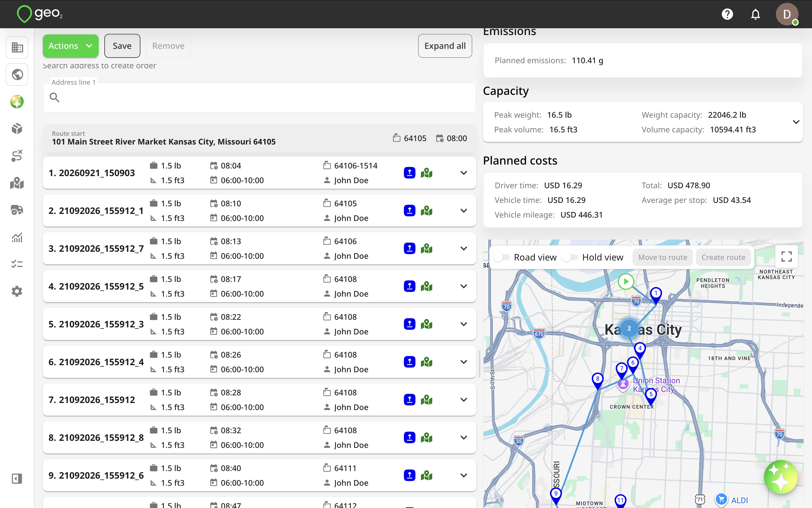This screenshot has width=812, height=508.
Task: Click the Save button
Action: click(x=122, y=46)
